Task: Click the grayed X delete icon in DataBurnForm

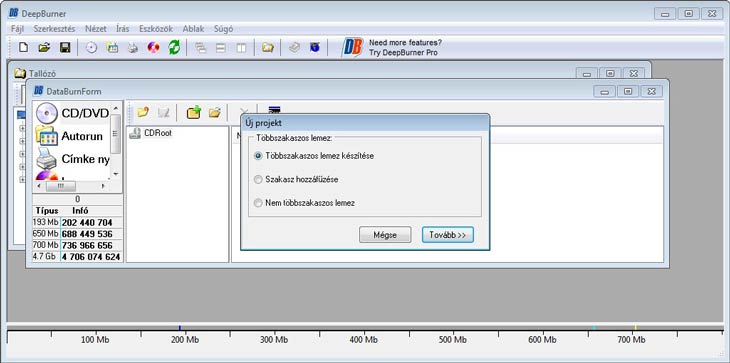Action: tap(243, 111)
